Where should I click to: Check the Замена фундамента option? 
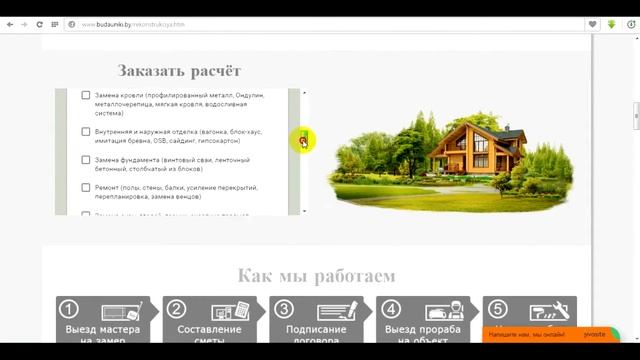(x=86, y=160)
